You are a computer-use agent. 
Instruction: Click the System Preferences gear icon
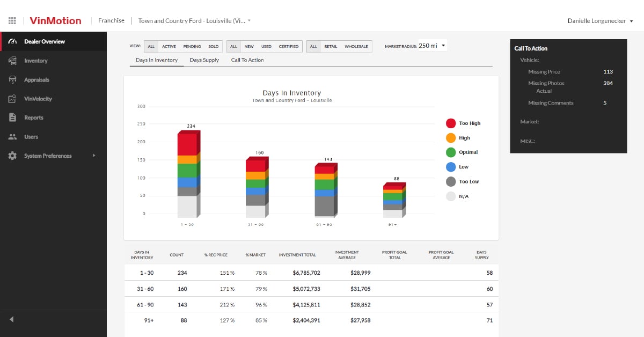coord(13,156)
